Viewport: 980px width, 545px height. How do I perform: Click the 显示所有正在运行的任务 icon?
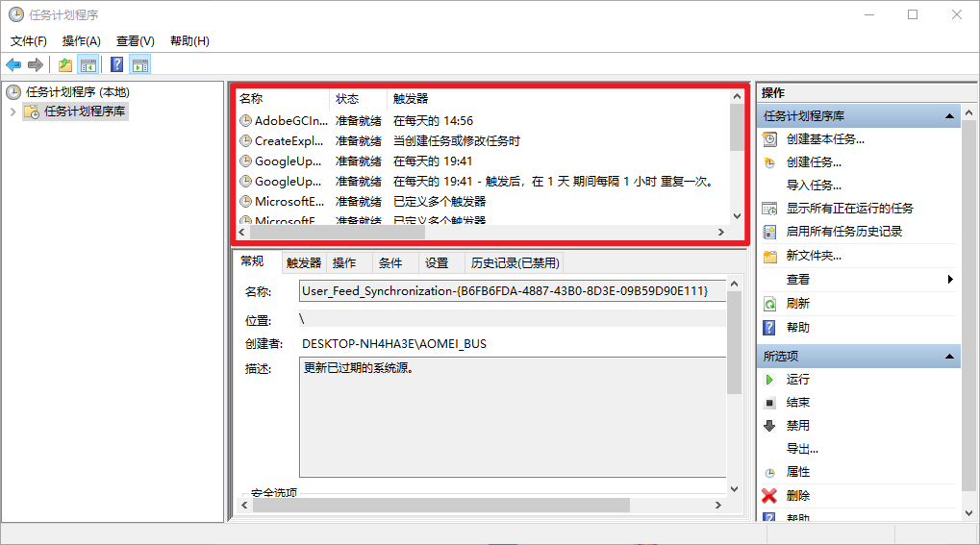pyautogui.click(x=770, y=209)
